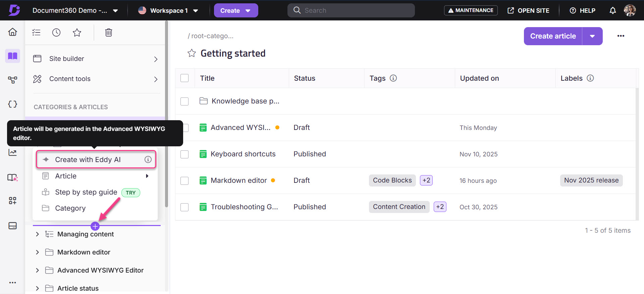
Task: Click the Search input field
Action: [x=356, y=10]
